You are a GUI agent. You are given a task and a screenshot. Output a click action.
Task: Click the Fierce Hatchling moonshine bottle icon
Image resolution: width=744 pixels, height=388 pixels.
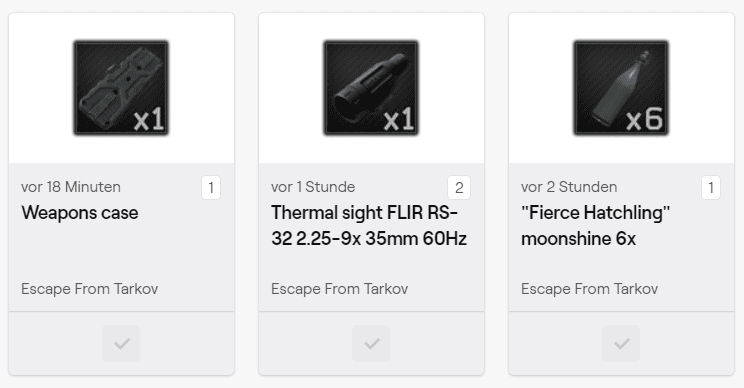coord(621,88)
